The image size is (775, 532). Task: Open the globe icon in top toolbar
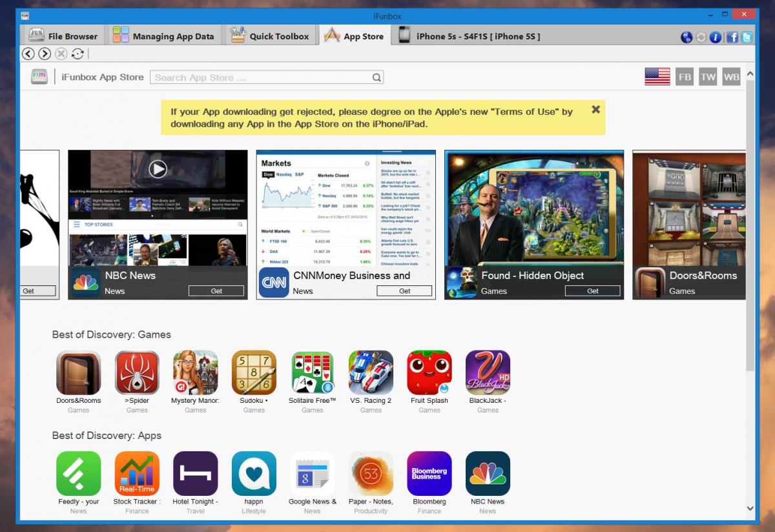point(687,37)
